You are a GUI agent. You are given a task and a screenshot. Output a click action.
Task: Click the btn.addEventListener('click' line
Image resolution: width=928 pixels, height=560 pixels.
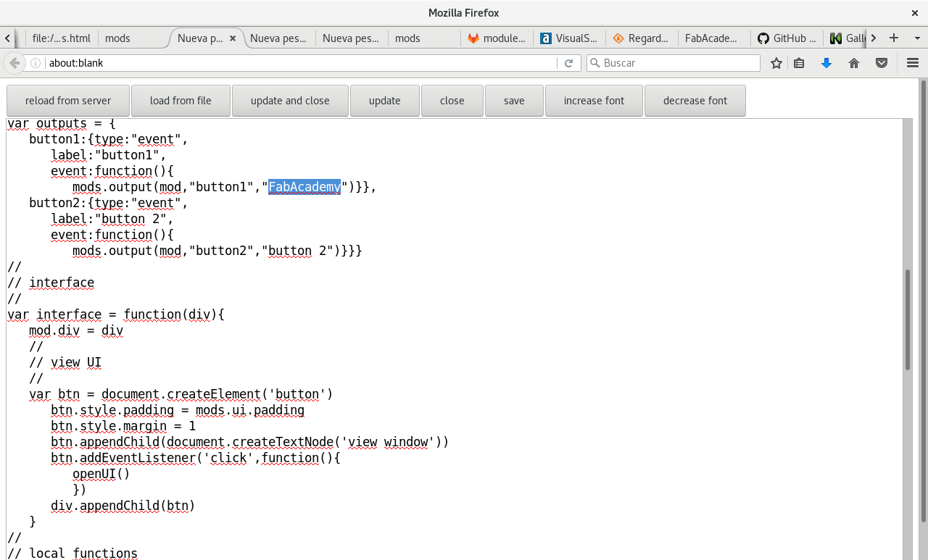coord(196,458)
